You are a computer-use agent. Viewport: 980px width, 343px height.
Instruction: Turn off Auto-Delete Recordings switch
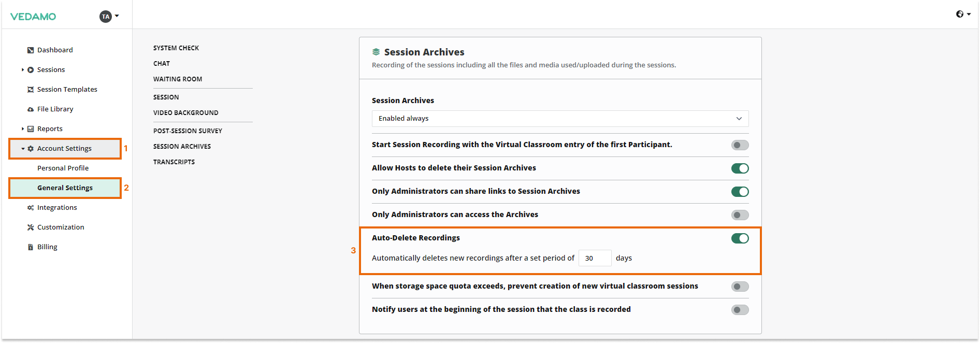click(740, 238)
